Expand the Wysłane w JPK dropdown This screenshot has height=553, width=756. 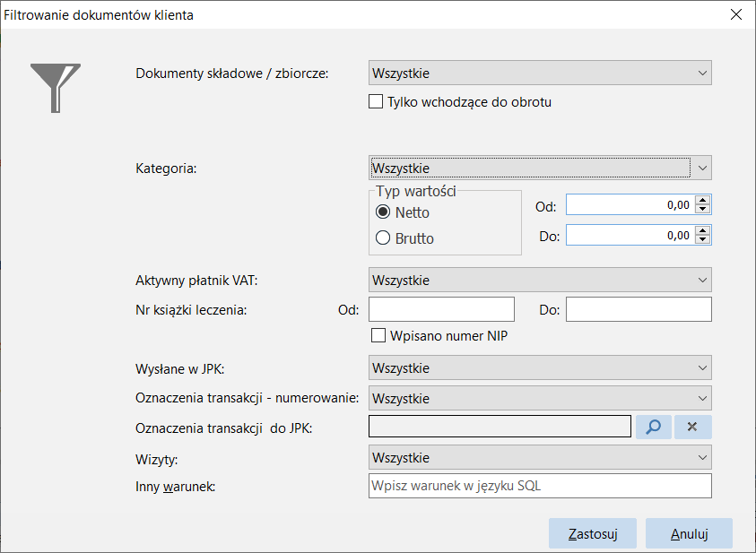(x=540, y=368)
